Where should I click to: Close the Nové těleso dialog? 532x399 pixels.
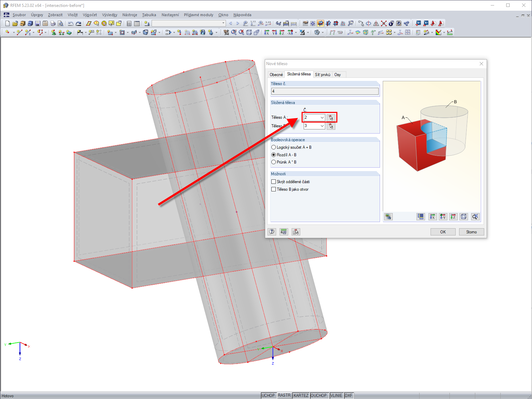[481, 64]
